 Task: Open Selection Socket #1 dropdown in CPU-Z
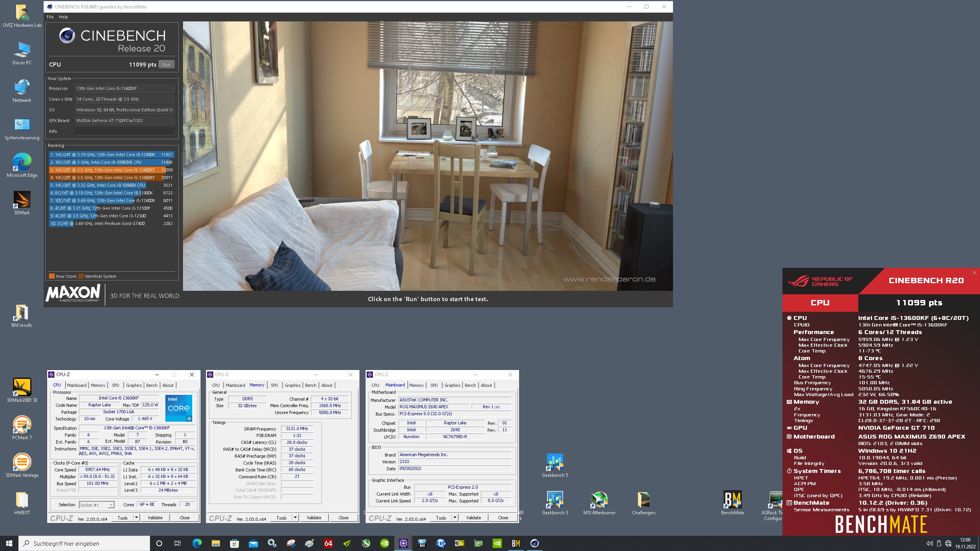[x=96, y=505]
